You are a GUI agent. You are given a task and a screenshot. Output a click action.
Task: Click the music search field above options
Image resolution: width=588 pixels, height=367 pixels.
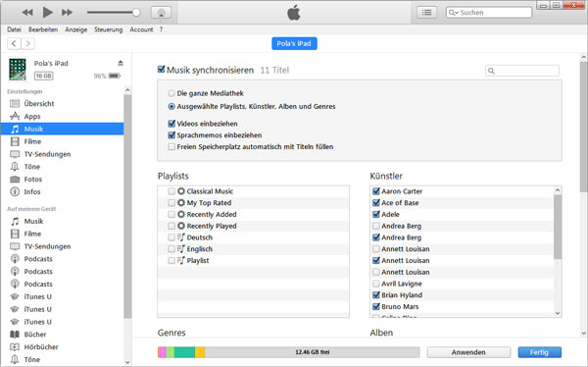pos(522,71)
